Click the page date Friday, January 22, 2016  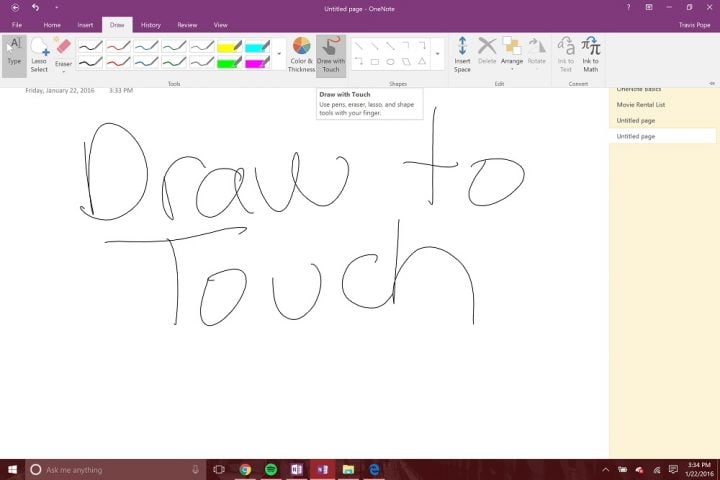60,90
